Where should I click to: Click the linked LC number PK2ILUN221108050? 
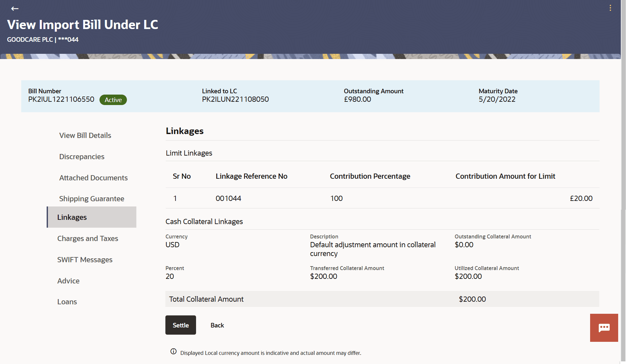pos(235,99)
